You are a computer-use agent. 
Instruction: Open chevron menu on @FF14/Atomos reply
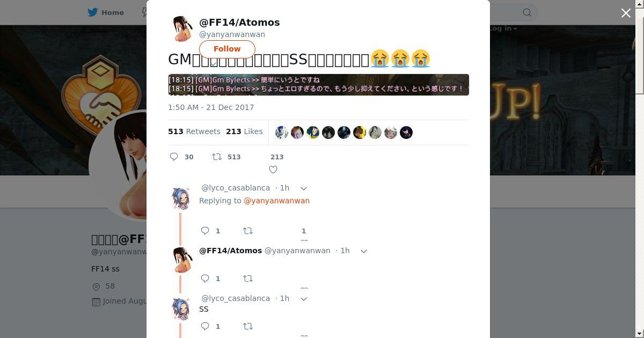tap(364, 251)
